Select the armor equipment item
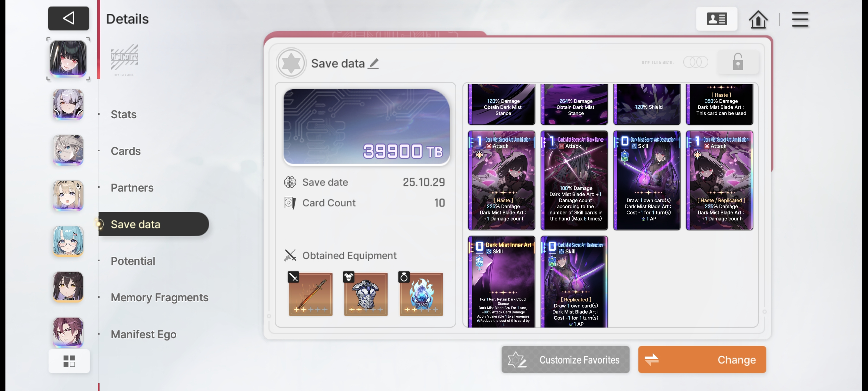868x391 pixels. [x=366, y=294]
